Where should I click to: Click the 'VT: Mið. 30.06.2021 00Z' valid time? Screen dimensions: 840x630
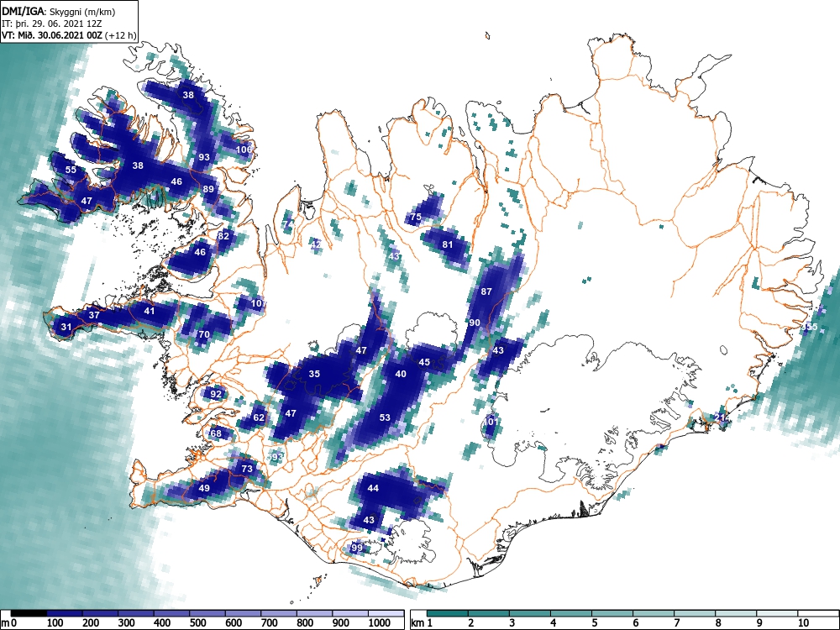(x=53, y=35)
